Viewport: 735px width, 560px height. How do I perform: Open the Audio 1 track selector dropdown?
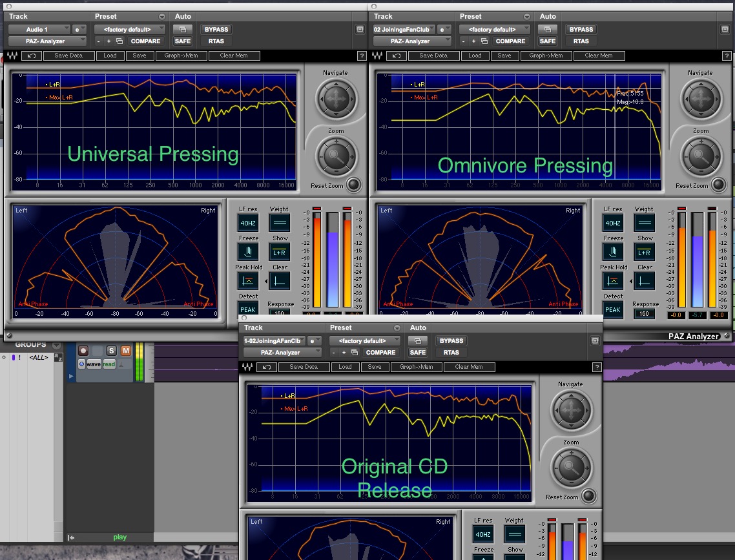coord(39,29)
